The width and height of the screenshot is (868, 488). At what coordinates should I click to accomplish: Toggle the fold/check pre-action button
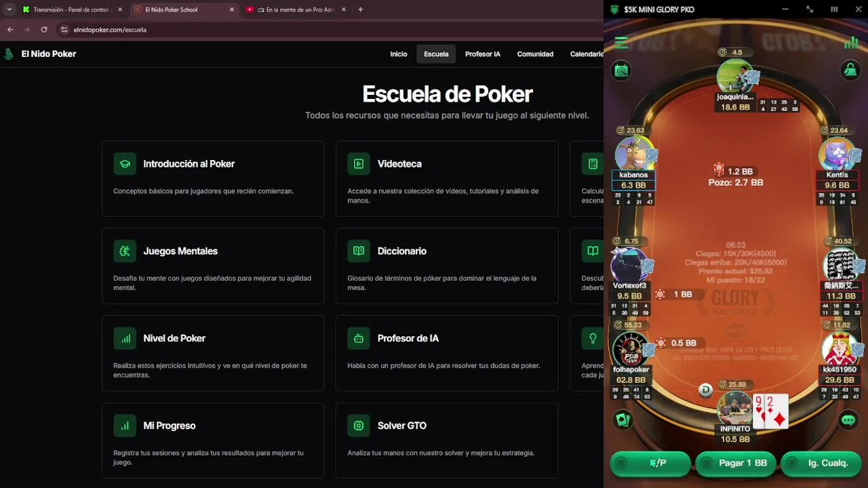pyautogui.click(x=650, y=464)
